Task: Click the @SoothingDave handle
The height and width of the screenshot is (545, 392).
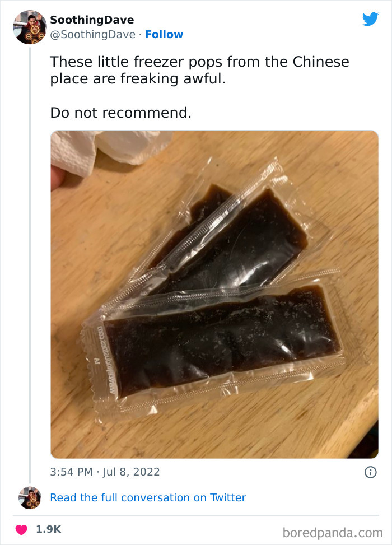Action: tap(93, 34)
